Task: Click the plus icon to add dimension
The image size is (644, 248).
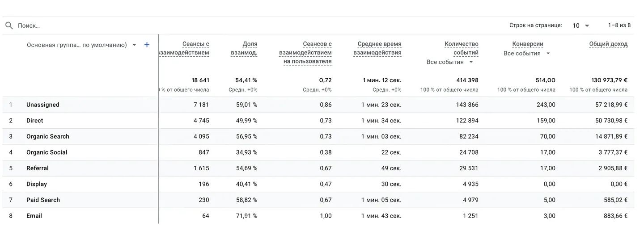Action: click(147, 45)
